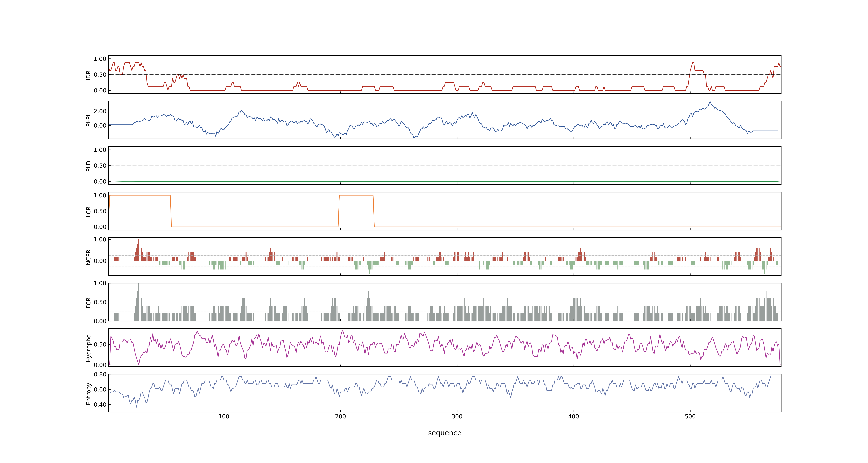Click the x-axis tick label 200
Screen dimensions: 868x463
click(x=340, y=416)
